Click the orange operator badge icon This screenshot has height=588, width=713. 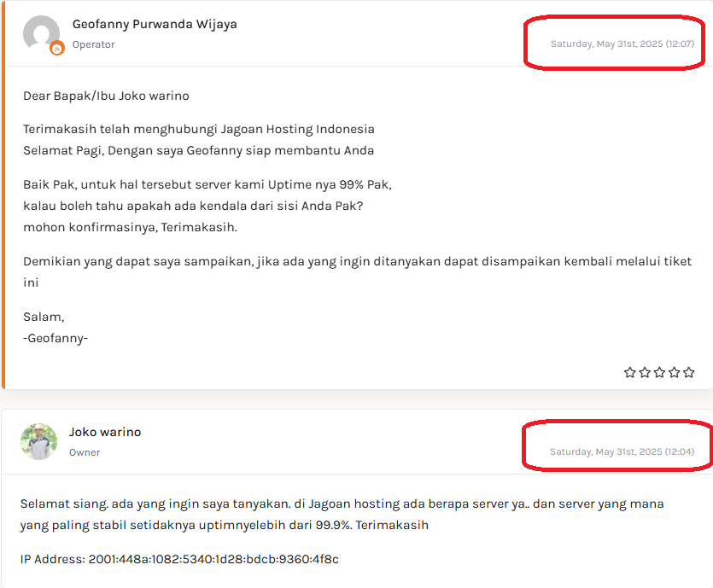57,49
